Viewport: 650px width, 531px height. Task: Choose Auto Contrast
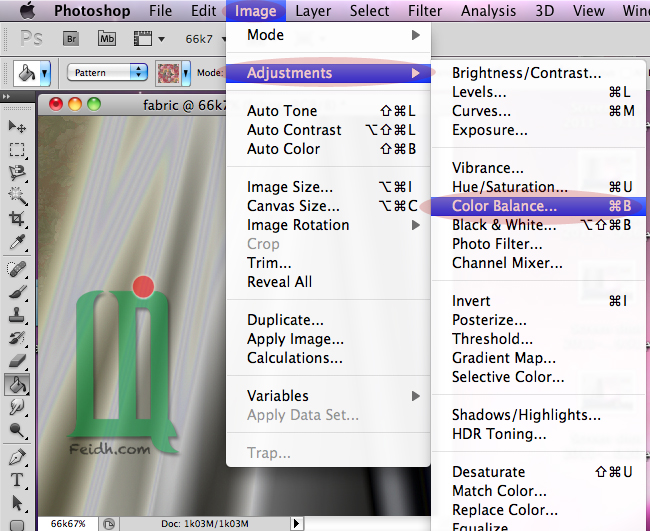[x=328, y=130]
